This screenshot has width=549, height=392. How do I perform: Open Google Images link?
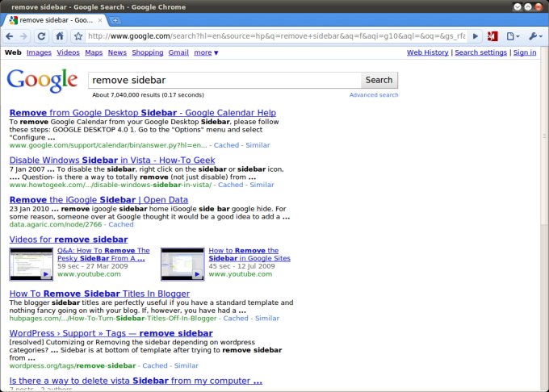coord(39,52)
